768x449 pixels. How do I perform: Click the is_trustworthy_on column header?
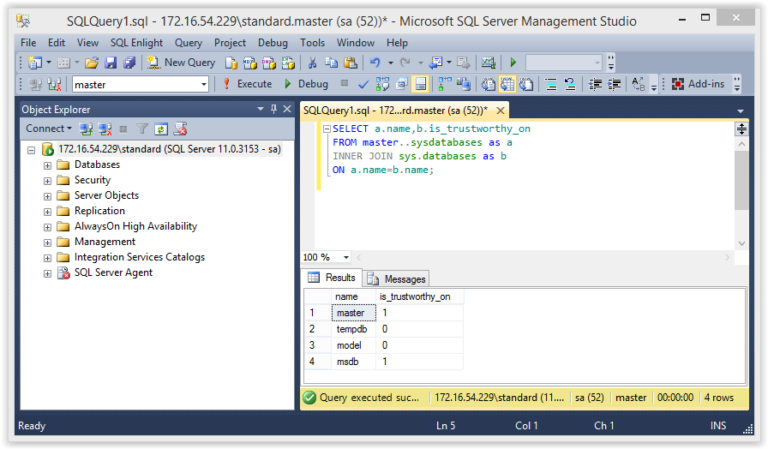tap(419, 297)
